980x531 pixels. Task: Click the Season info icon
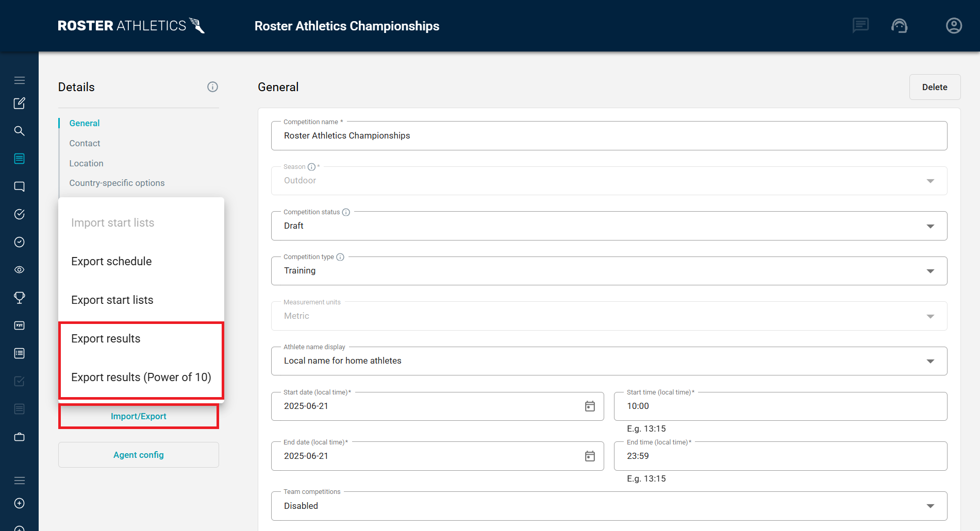click(311, 167)
